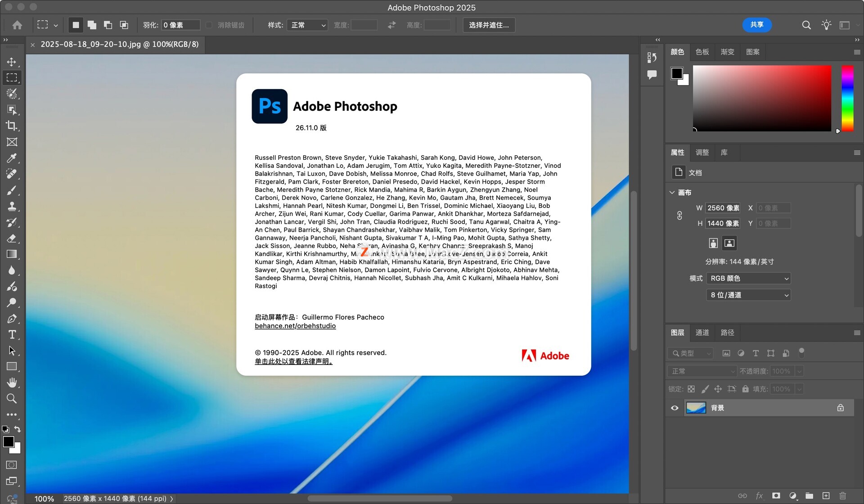This screenshot has width=864, height=504.
Task: Select the Crop tool
Action: (x=12, y=126)
